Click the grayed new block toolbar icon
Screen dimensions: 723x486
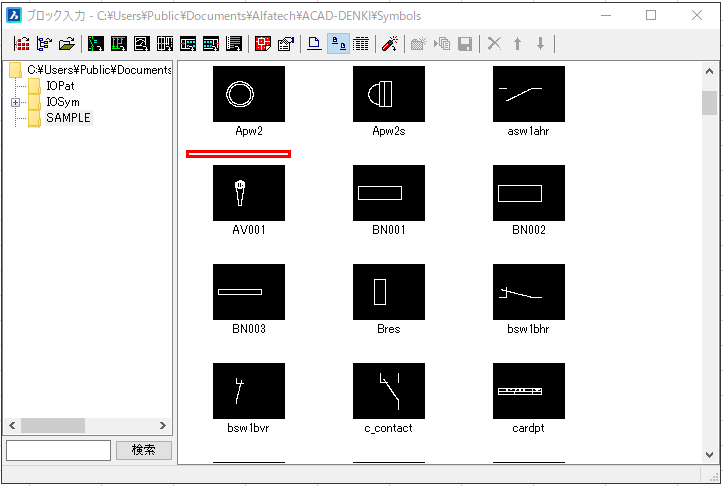[x=419, y=44]
